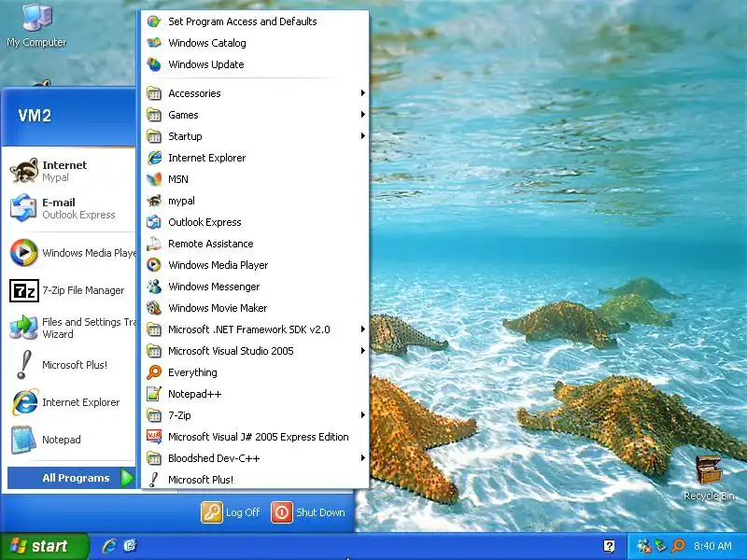Click Microsoft Plus! icon in All Programs list
The width and height of the screenshot is (747, 560).
pos(154,480)
